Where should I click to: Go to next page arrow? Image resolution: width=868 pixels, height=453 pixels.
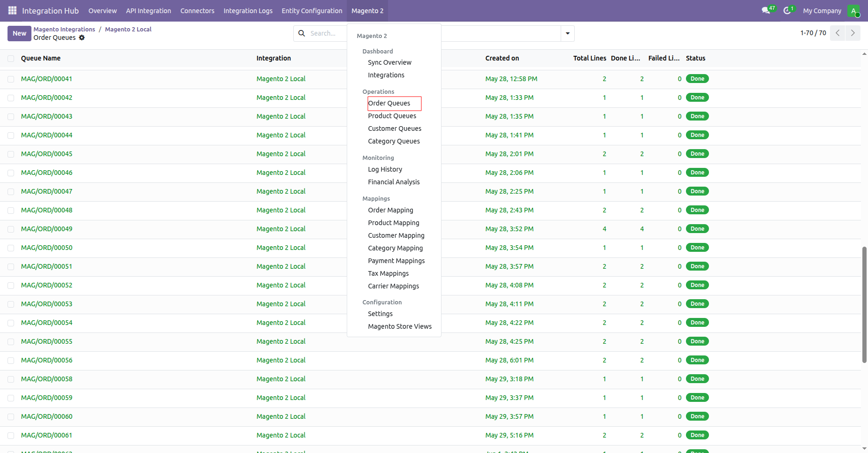tap(853, 33)
